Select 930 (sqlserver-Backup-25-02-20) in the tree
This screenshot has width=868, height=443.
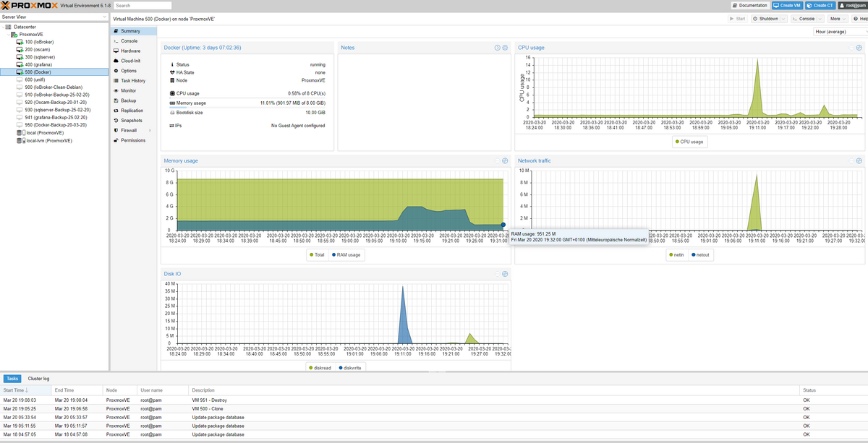[54, 110]
